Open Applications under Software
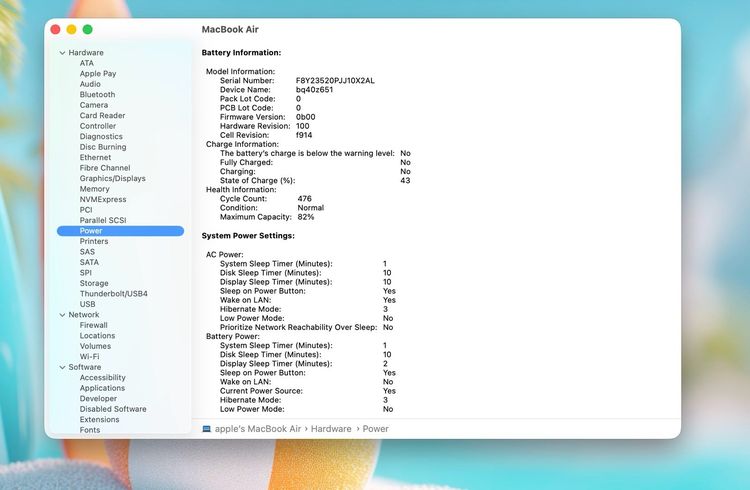750x490 pixels. coord(102,388)
